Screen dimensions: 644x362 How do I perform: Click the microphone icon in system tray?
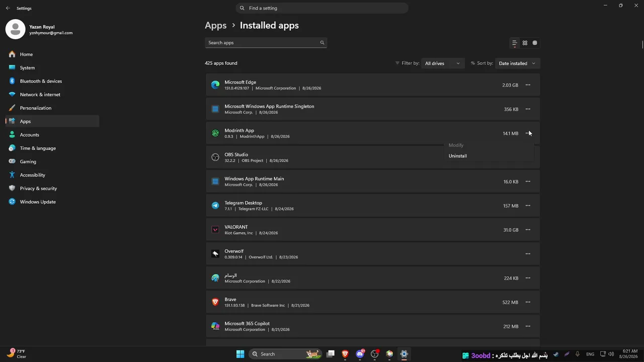[x=578, y=354]
